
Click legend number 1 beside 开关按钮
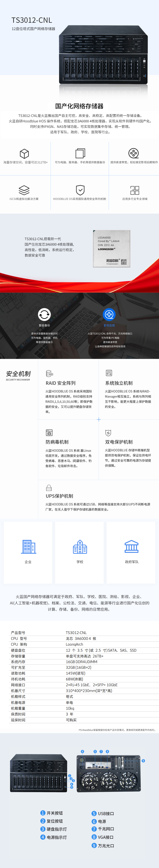pyautogui.click(x=43, y=813)
